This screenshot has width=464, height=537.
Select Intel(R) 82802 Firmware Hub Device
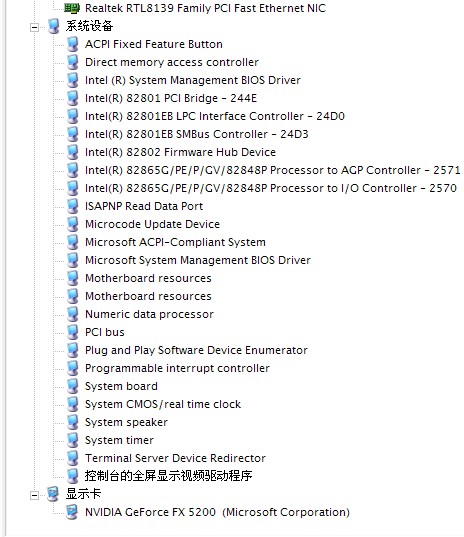[x=180, y=152]
